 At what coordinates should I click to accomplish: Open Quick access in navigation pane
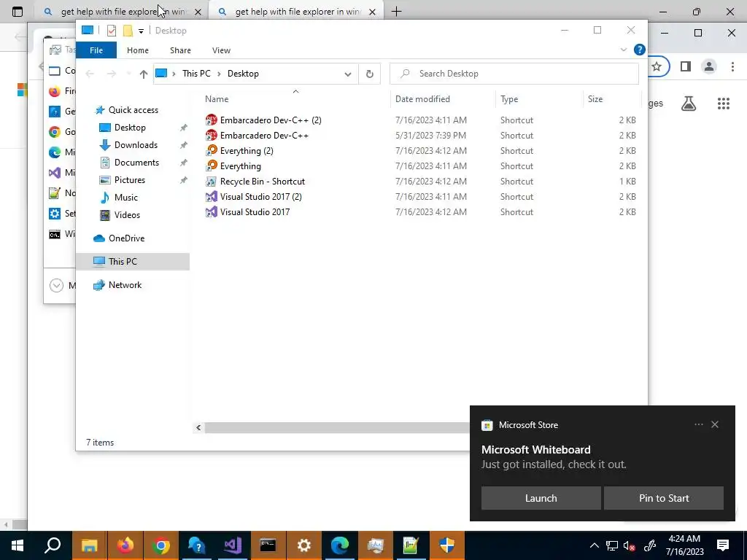(133, 110)
